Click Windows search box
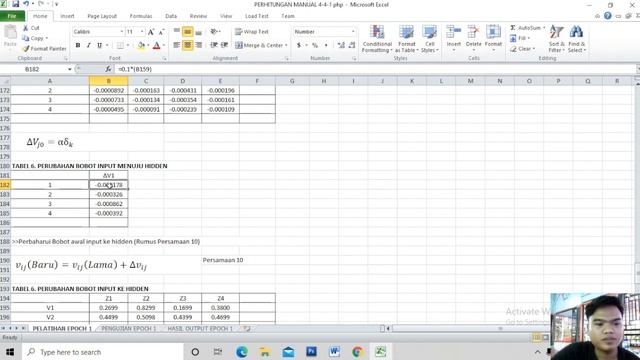 coord(101,352)
